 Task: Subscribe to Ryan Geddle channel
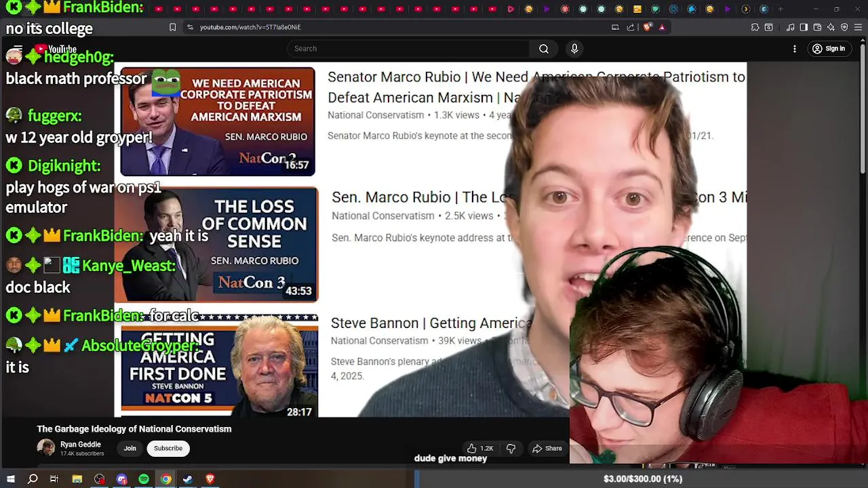(x=168, y=448)
